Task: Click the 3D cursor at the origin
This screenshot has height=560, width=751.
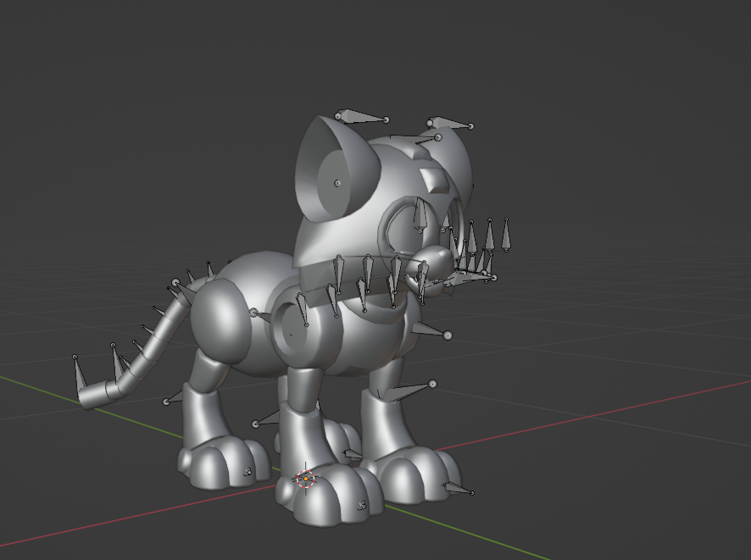Action: (305, 479)
